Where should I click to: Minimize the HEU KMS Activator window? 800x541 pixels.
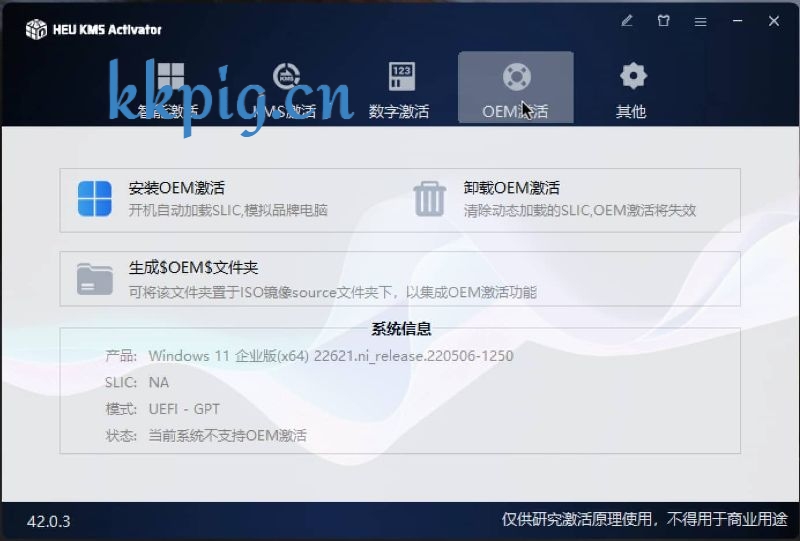pos(737,21)
